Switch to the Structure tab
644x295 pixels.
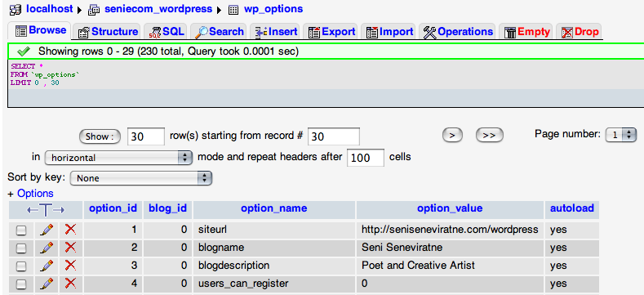(x=106, y=32)
